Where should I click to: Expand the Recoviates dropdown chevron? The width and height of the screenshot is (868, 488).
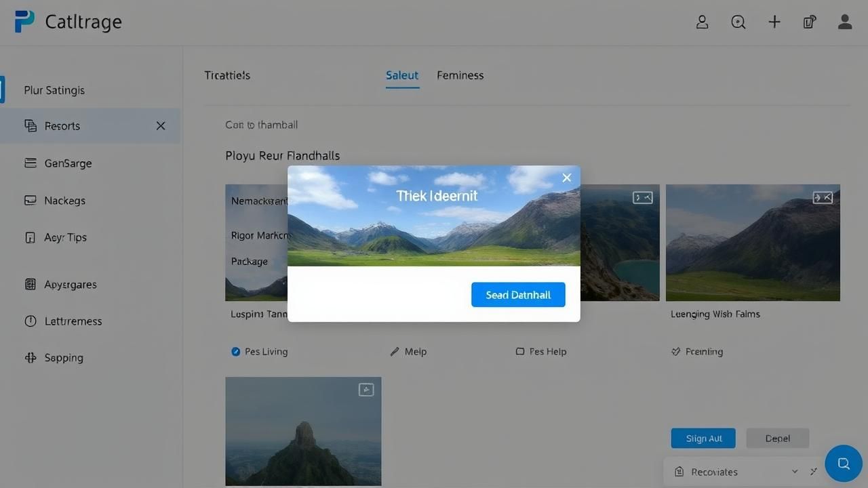point(795,472)
